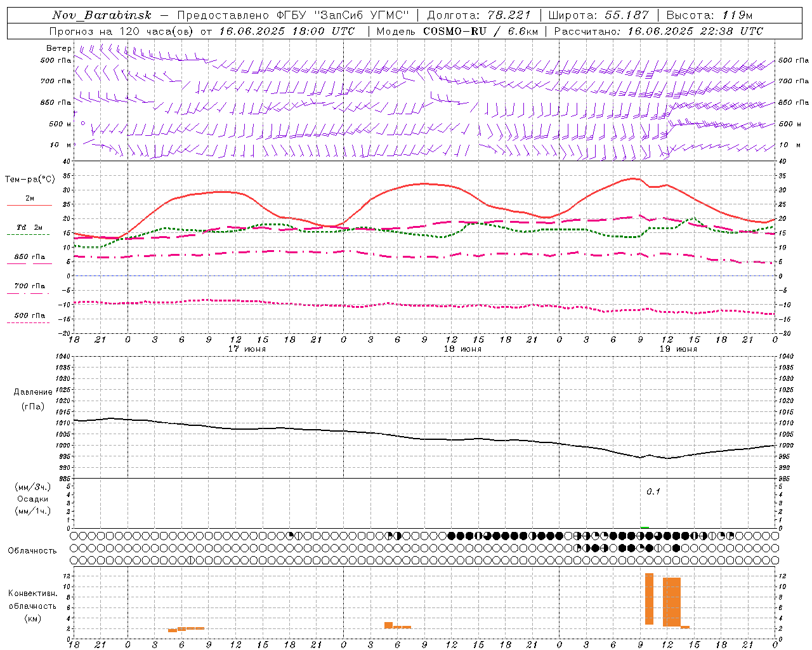Click the solid line swatch under 2м legend
812x650 pixels.
[29, 205]
